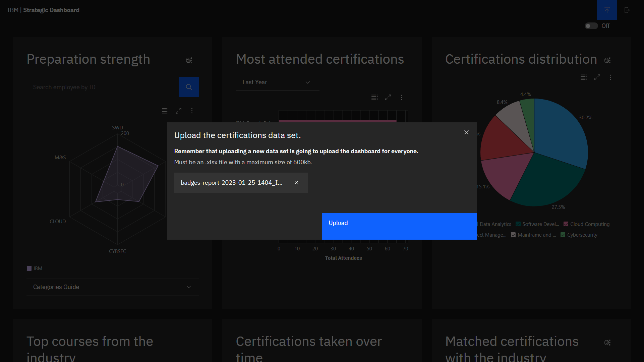Open pie chart overflow options menu

point(610,77)
